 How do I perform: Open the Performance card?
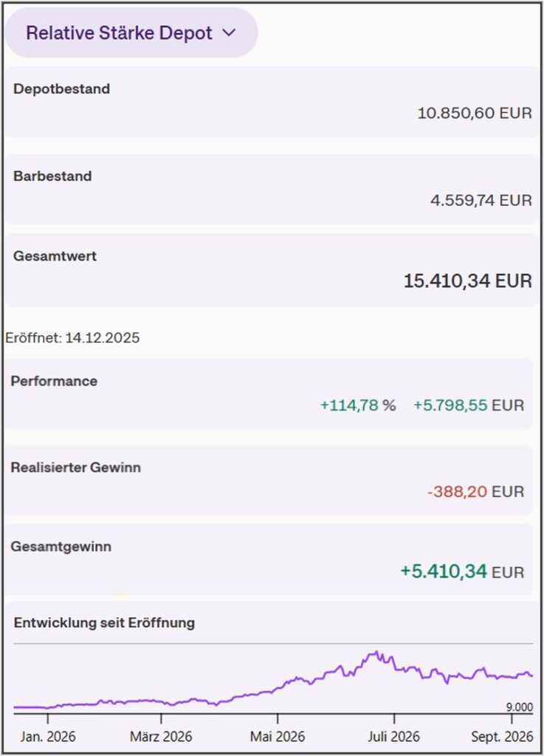point(269,394)
